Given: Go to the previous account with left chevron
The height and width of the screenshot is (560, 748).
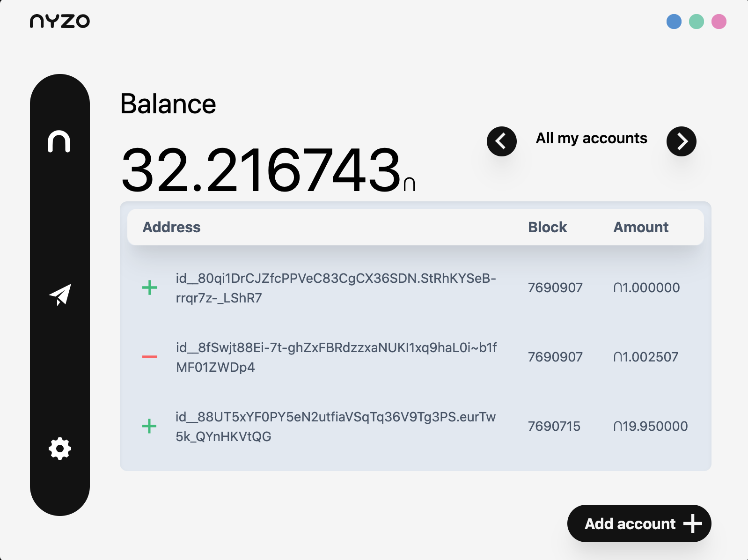Looking at the screenshot, I should pyautogui.click(x=501, y=141).
